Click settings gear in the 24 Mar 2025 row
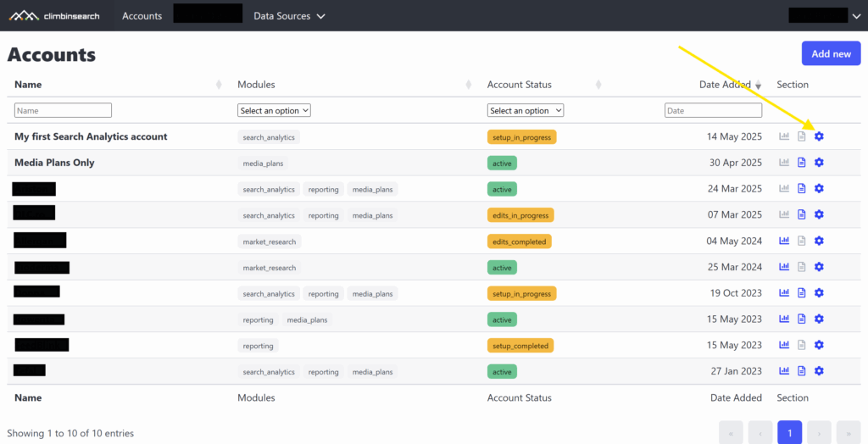Image resolution: width=868 pixels, height=444 pixels. pos(819,189)
